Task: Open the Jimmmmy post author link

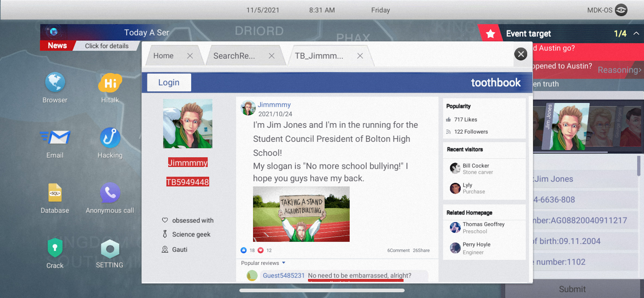Action: click(x=274, y=105)
